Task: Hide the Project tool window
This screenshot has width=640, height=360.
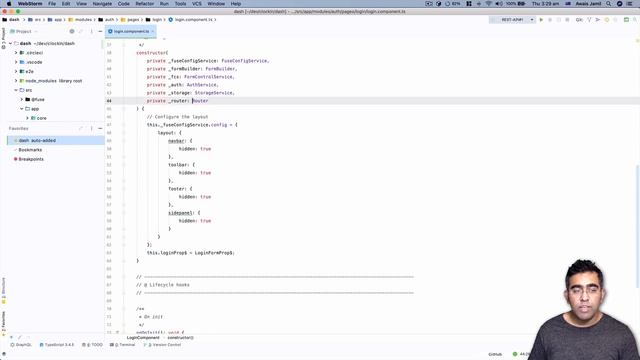Action: [x=100, y=31]
